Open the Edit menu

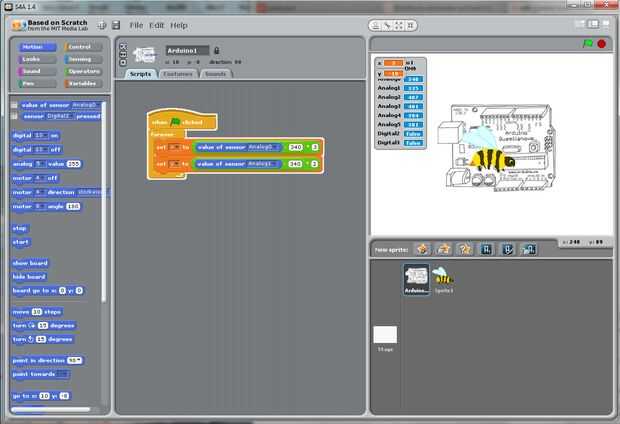tap(157, 25)
